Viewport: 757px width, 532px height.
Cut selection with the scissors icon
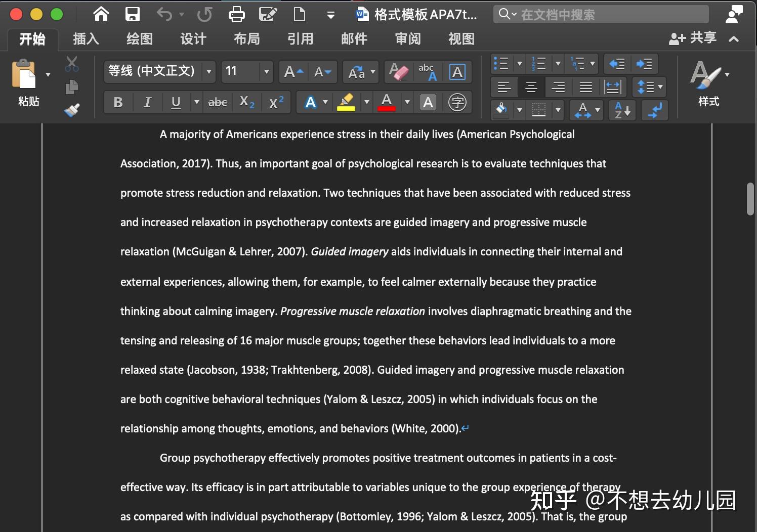tap(72, 64)
